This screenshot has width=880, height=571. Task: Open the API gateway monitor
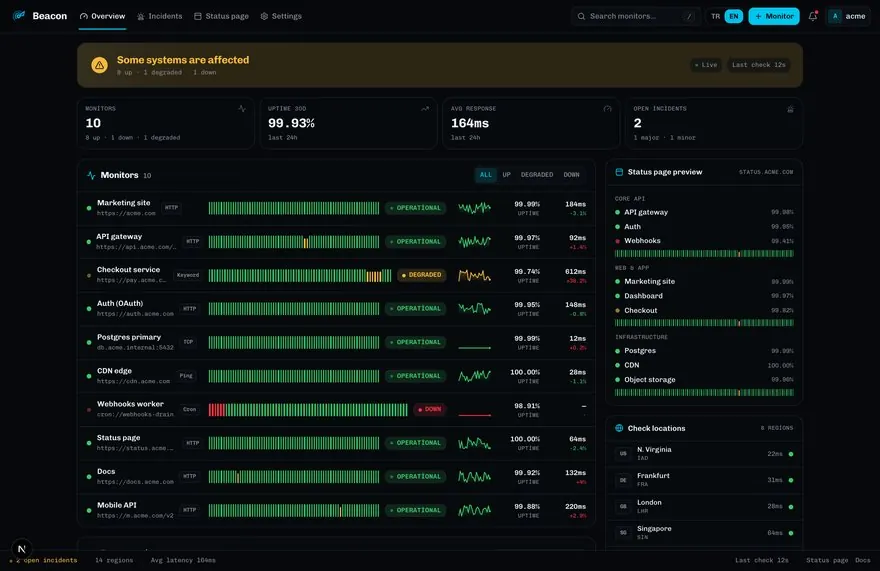(x=336, y=241)
